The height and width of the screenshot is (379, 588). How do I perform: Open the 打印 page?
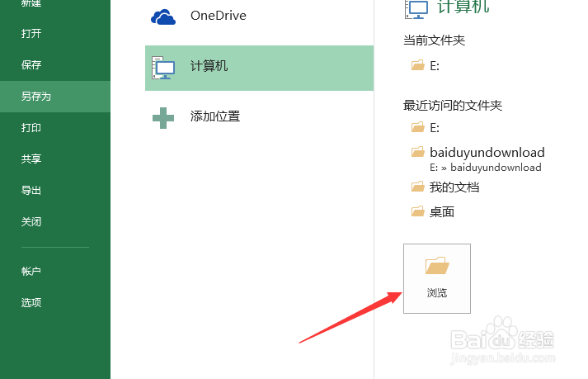[31, 128]
